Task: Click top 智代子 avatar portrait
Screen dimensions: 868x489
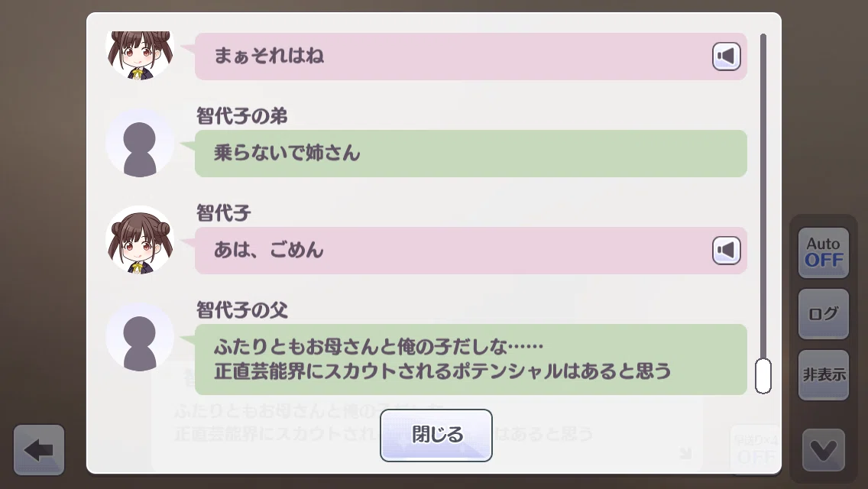Action: [x=140, y=55]
